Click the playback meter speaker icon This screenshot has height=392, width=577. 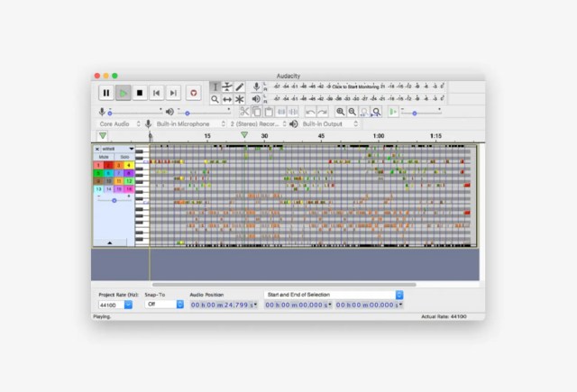coord(256,99)
